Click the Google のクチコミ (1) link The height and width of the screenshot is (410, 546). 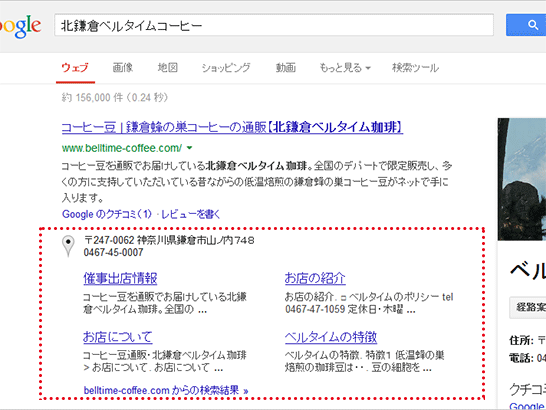[x=107, y=214]
